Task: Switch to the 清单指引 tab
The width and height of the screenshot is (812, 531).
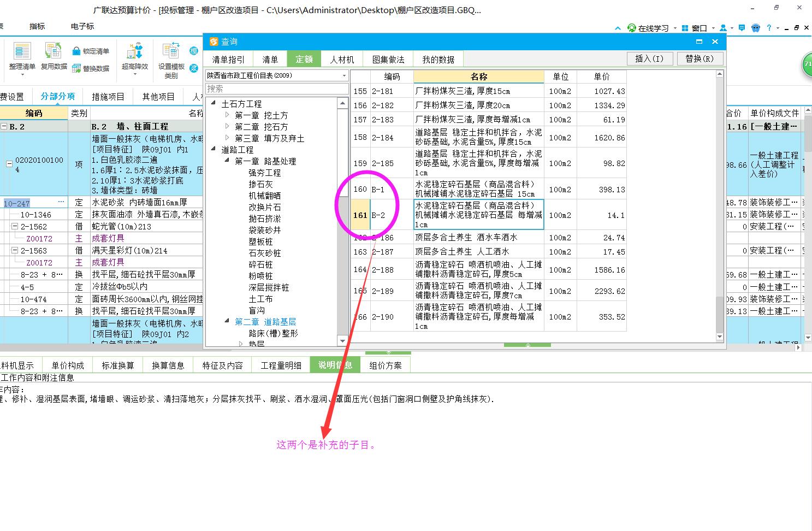Action: pos(229,60)
